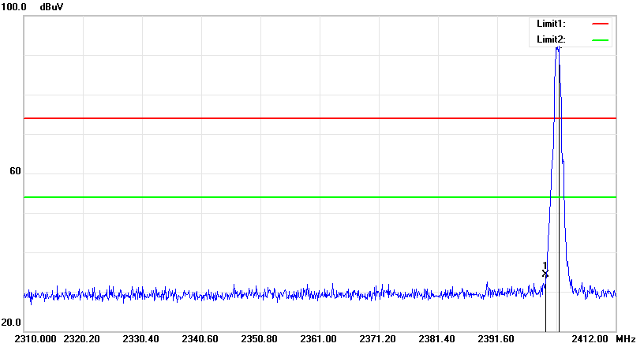
Task: Click the 2330.40 frequency label
Action: [x=140, y=339]
